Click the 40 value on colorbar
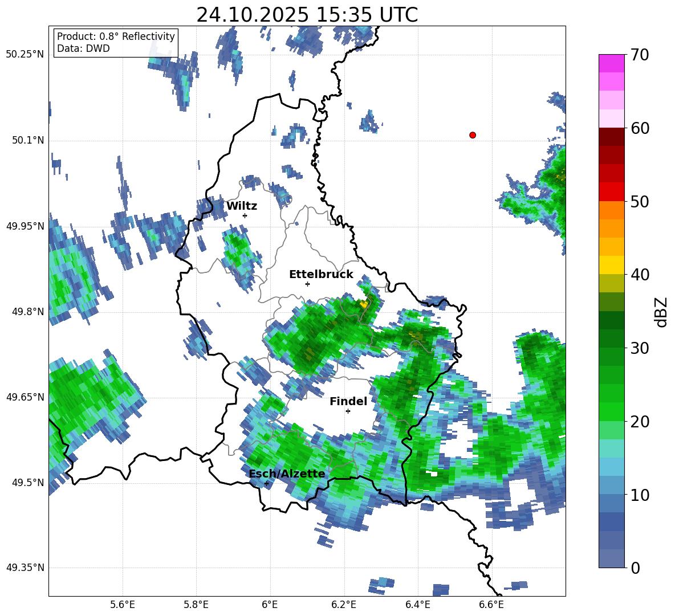This screenshot has height=616, width=675. [x=640, y=275]
